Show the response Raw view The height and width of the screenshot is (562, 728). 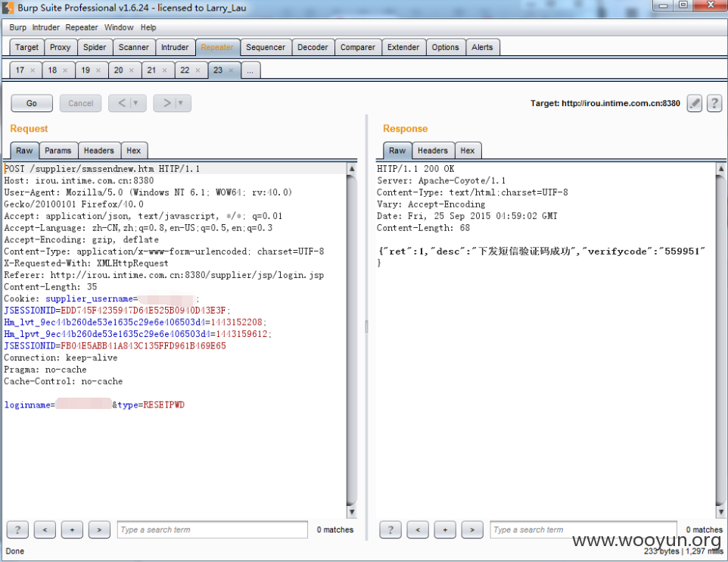[397, 151]
